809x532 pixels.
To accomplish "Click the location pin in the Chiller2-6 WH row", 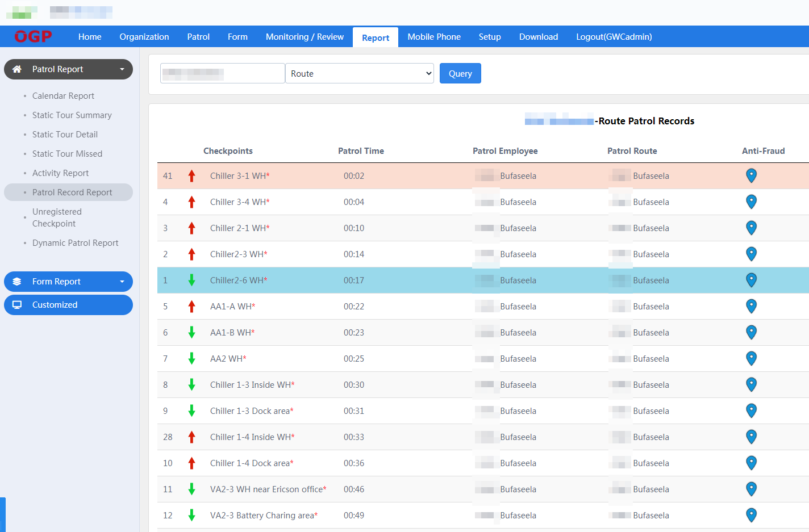I will (751, 280).
